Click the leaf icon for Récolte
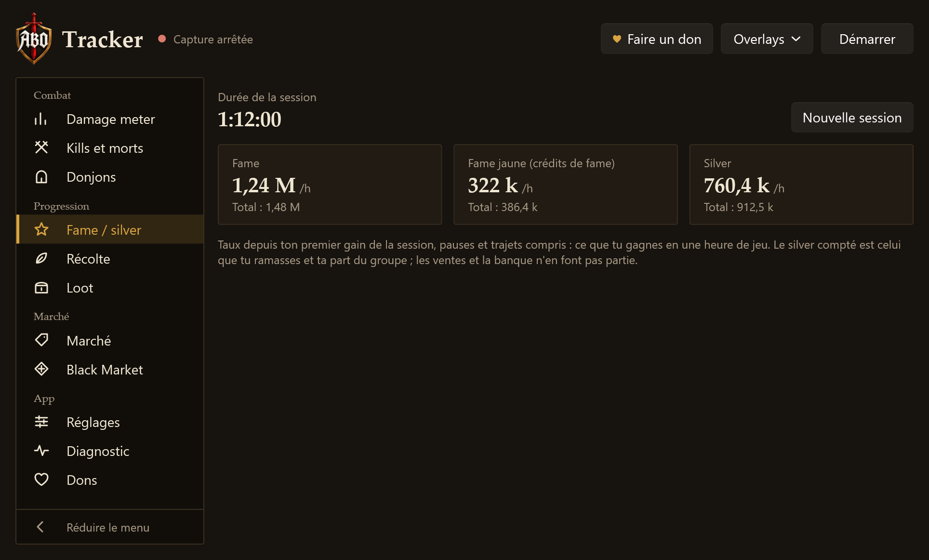 click(41, 258)
